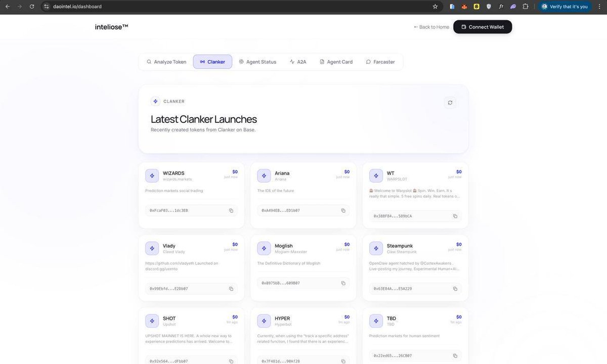Viewport: 607px width, 364px height.
Task: Click 'Prediction markets for human sentiment' text
Action: point(405,336)
